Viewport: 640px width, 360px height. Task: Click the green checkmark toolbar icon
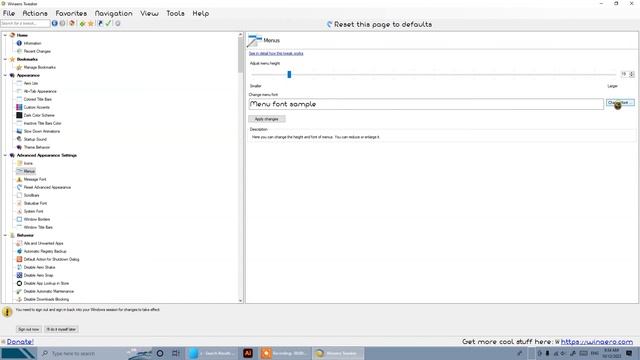(108, 24)
